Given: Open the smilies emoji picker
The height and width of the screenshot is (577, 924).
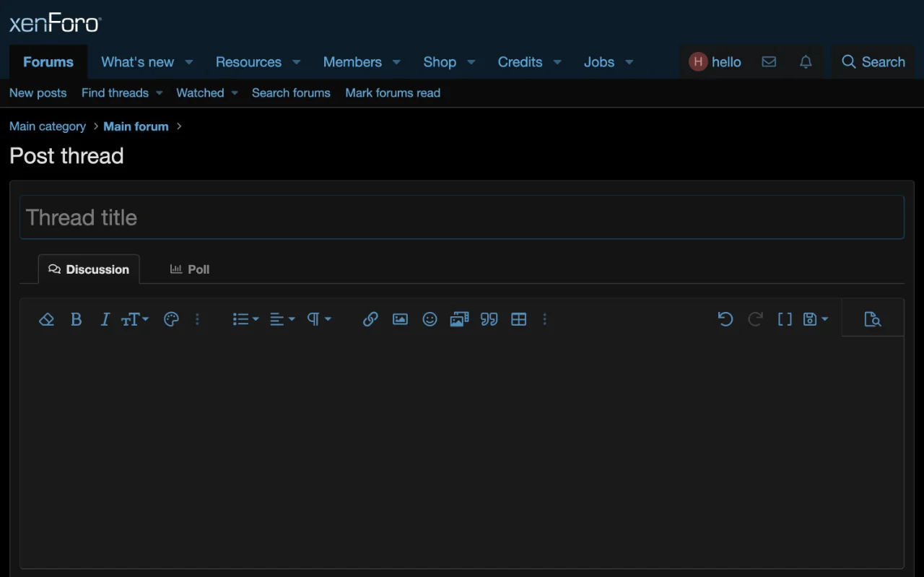Looking at the screenshot, I should pos(430,319).
